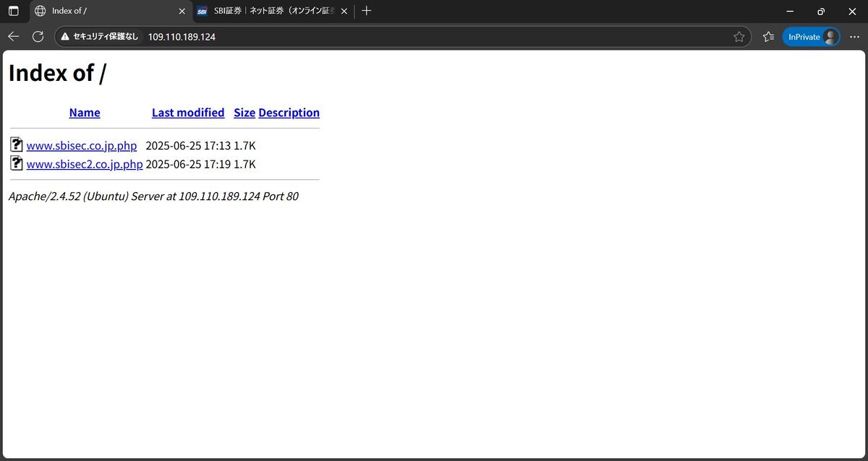Switch to the Index of / tab
This screenshot has height=461, width=868.
pyautogui.click(x=111, y=11)
